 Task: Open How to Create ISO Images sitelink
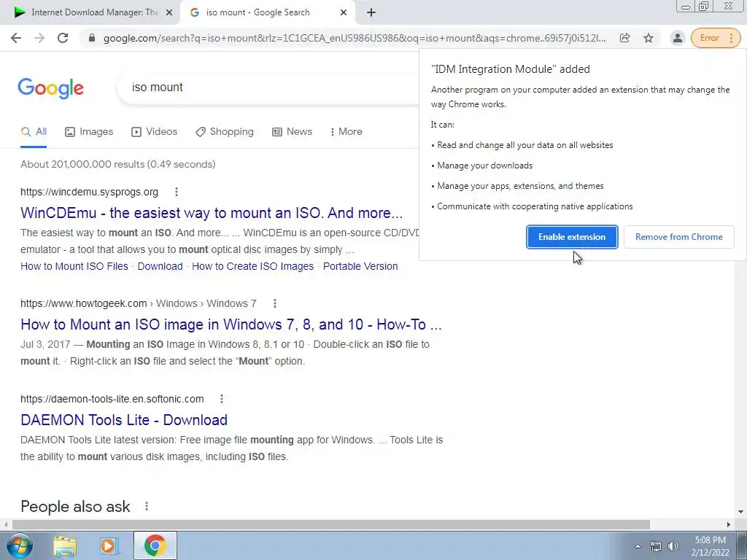point(253,266)
